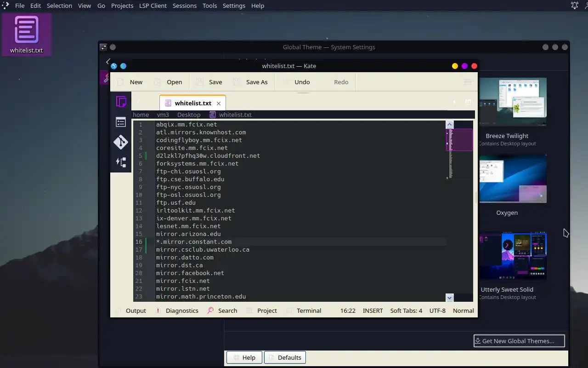The width and height of the screenshot is (588, 368).
Task: Undo the last edit via toolbar
Action: 296,82
